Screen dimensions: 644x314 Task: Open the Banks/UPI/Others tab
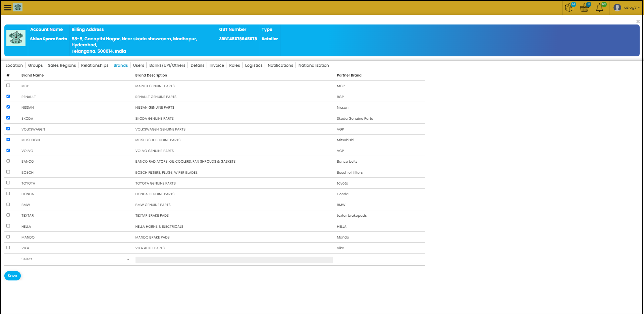167,65
